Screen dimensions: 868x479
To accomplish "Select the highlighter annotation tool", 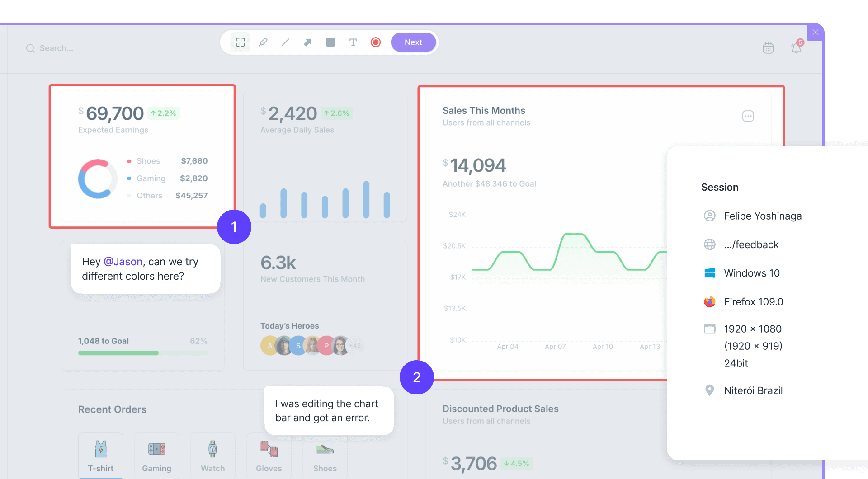I will 264,42.
